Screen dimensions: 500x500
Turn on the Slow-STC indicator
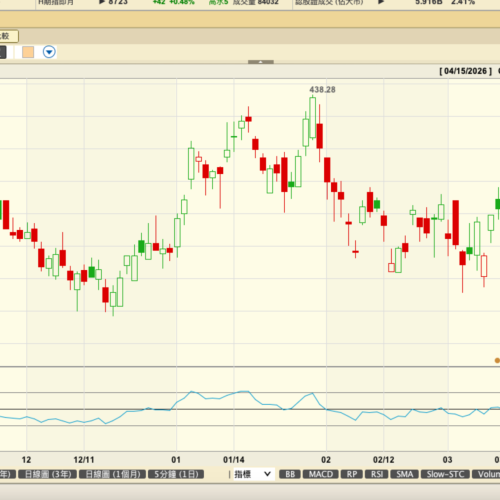click(445, 474)
